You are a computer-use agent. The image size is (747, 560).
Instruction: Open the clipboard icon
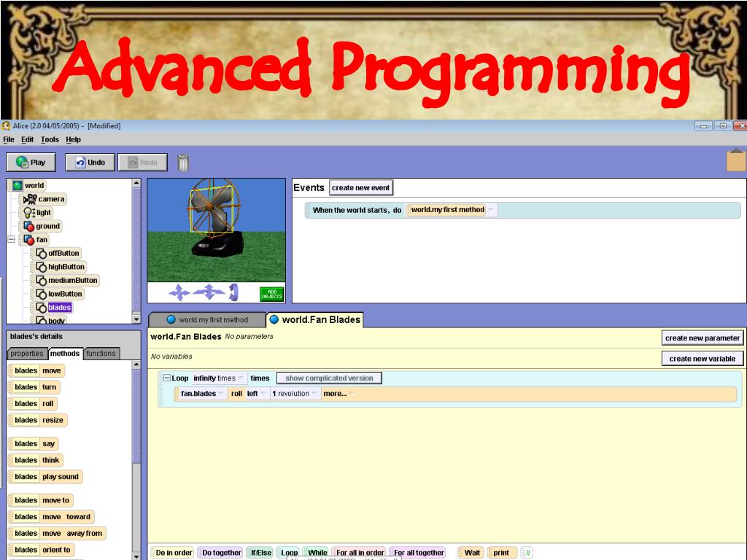coord(736,160)
